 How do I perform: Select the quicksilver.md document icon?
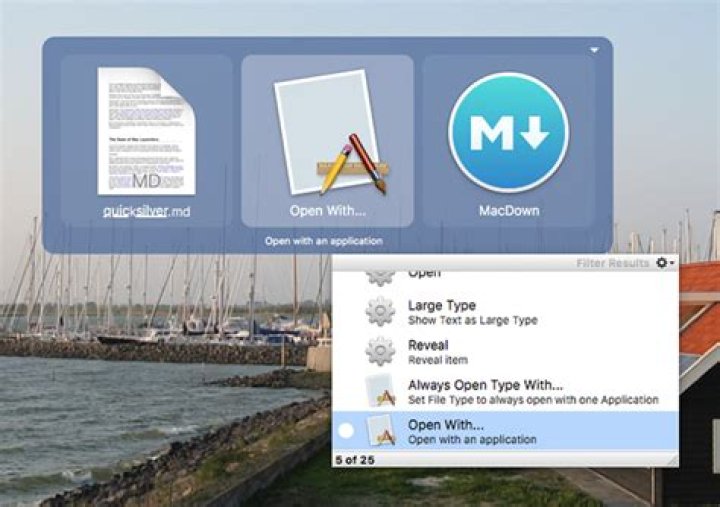(146, 131)
